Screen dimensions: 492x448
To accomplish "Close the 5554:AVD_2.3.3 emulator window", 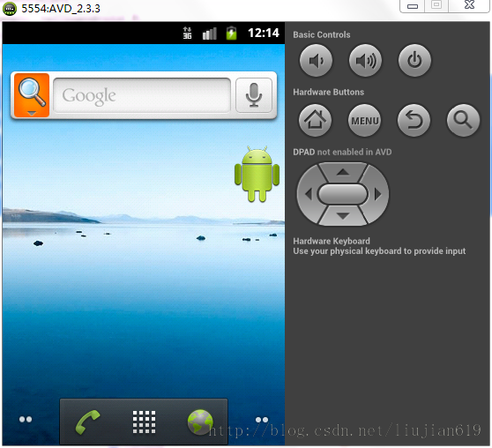I will coord(469,5).
